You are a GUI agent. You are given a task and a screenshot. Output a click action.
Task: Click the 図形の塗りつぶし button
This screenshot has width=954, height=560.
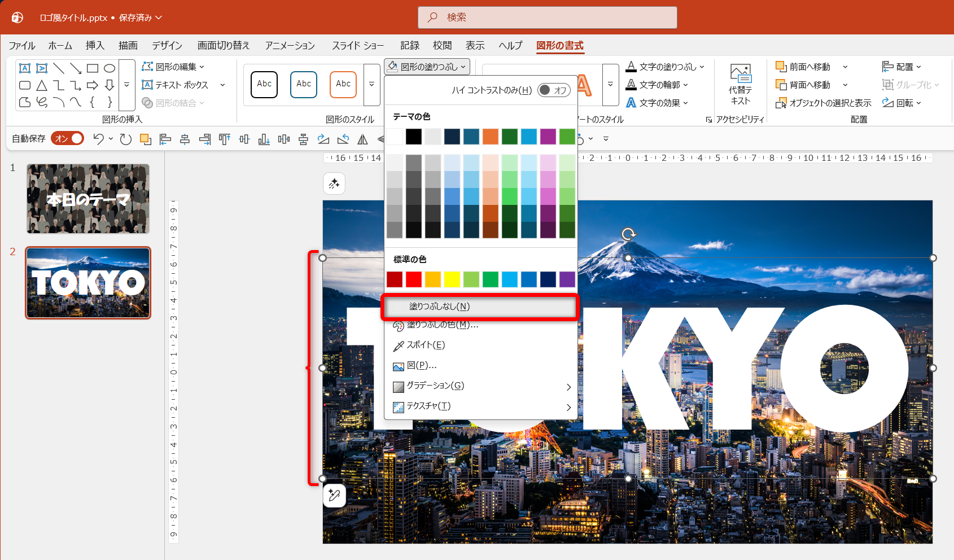(x=427, y=67)
